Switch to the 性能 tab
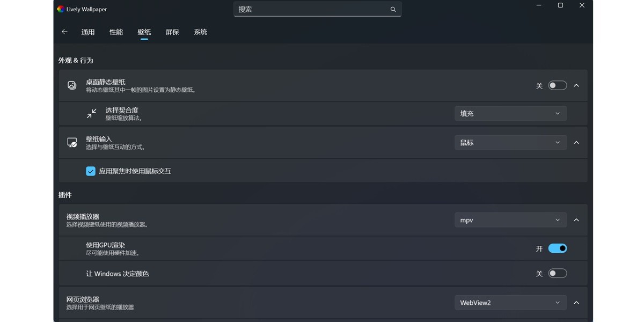644x322 pixels. tap(116, 32)
